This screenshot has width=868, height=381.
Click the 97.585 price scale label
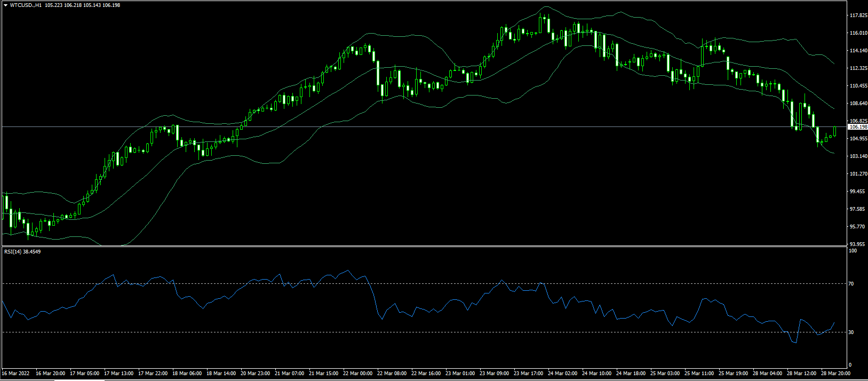pyautogui.click(x=857, y=209)
